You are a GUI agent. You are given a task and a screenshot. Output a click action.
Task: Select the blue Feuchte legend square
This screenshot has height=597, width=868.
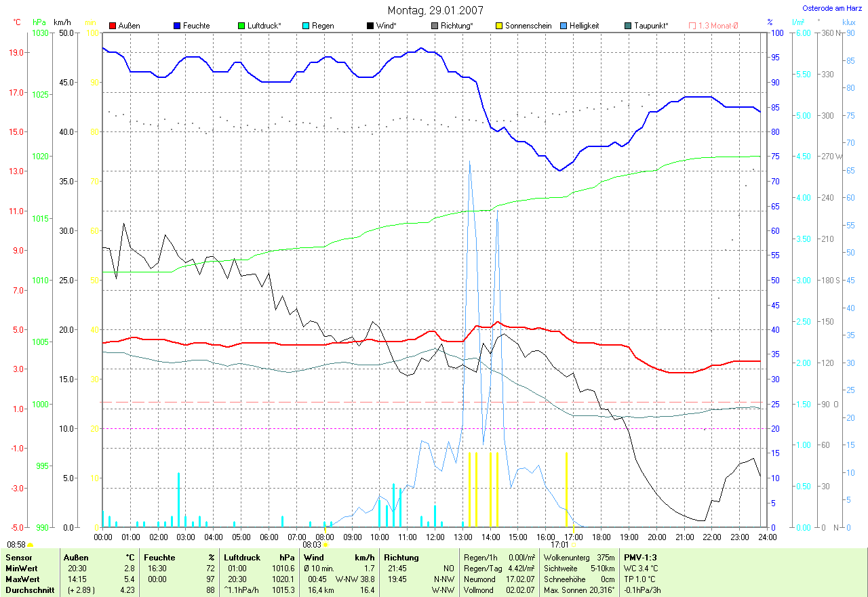(177, 26)
